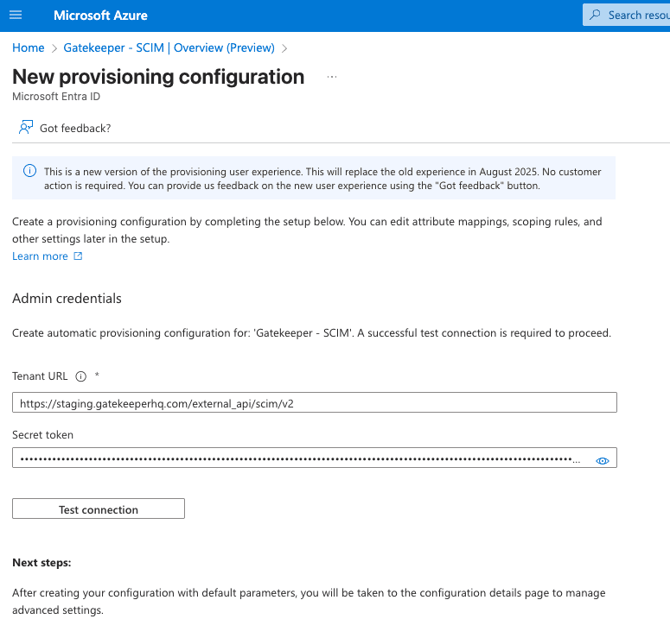Viewport: 670px width, 638px height.
Task: Click the Got feedback person icon
Action: [26, 127]
